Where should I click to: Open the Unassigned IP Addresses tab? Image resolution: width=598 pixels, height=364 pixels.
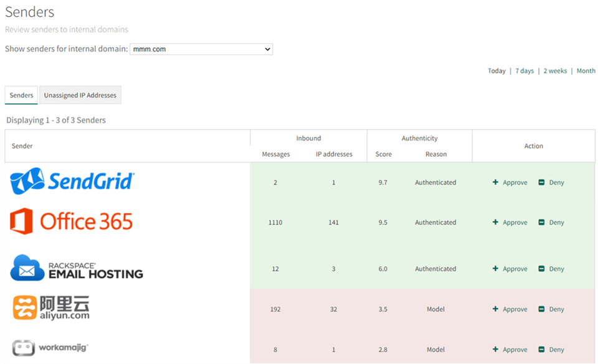pos(80,95)
